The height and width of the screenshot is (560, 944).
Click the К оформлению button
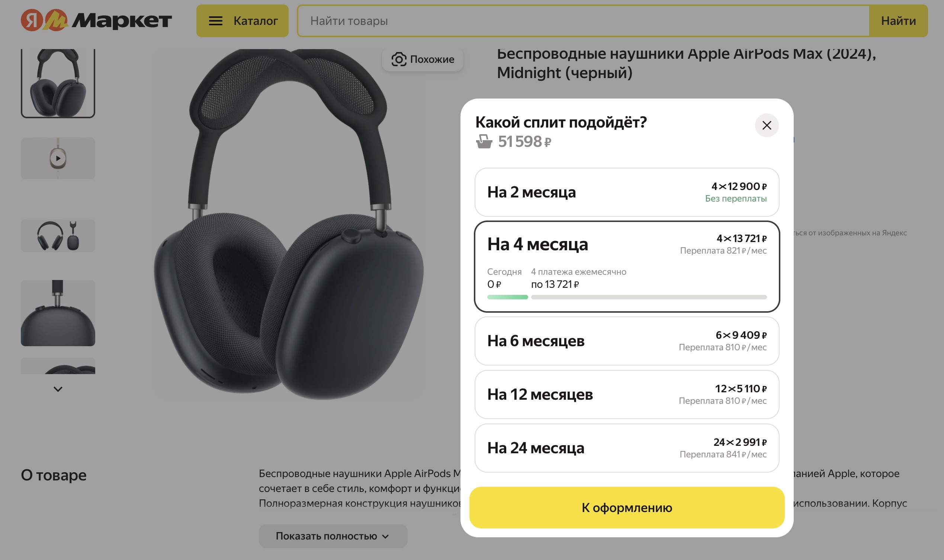pos(627,508)
